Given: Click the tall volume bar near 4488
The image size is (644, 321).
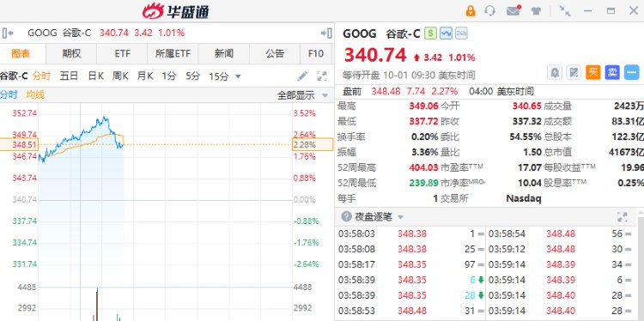Looking at the screenshot, I should [97, 304].
